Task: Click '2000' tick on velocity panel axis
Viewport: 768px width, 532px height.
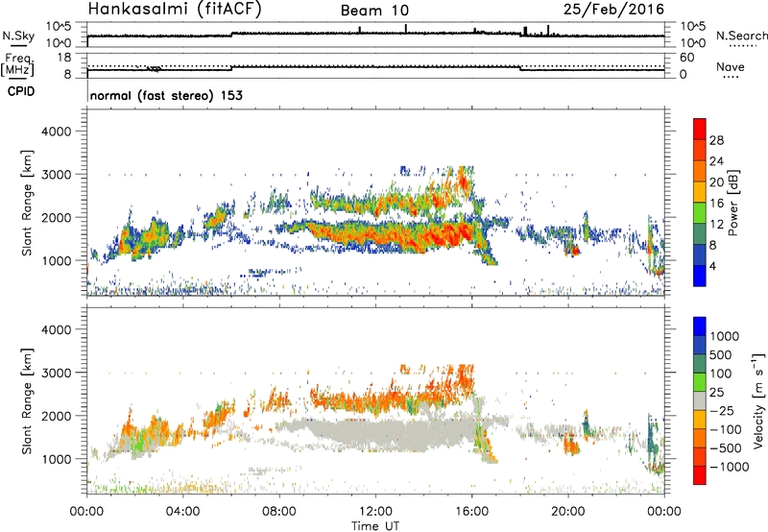Action: [x=56, y=416]
